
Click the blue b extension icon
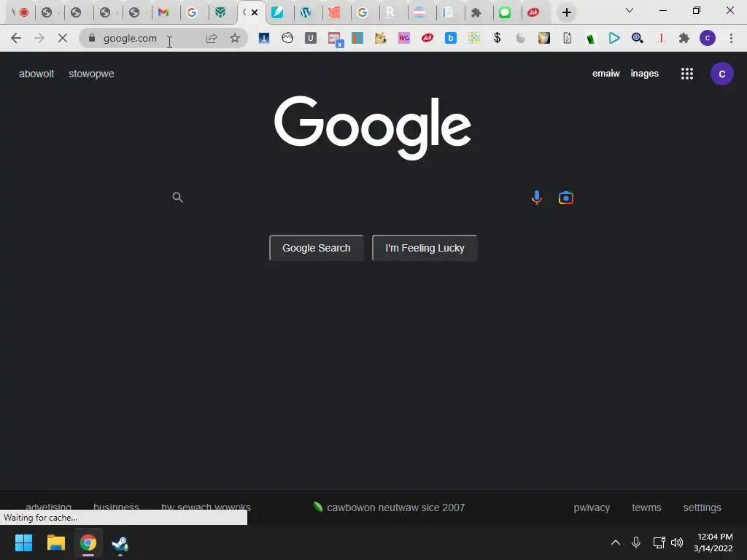click(x=451, y=38)
